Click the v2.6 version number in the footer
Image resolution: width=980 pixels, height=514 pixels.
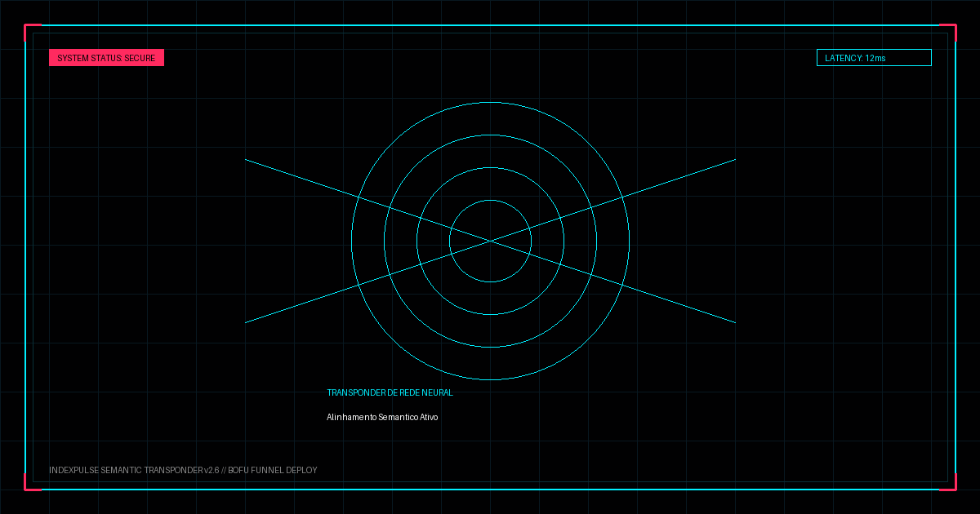coord(212,470)
